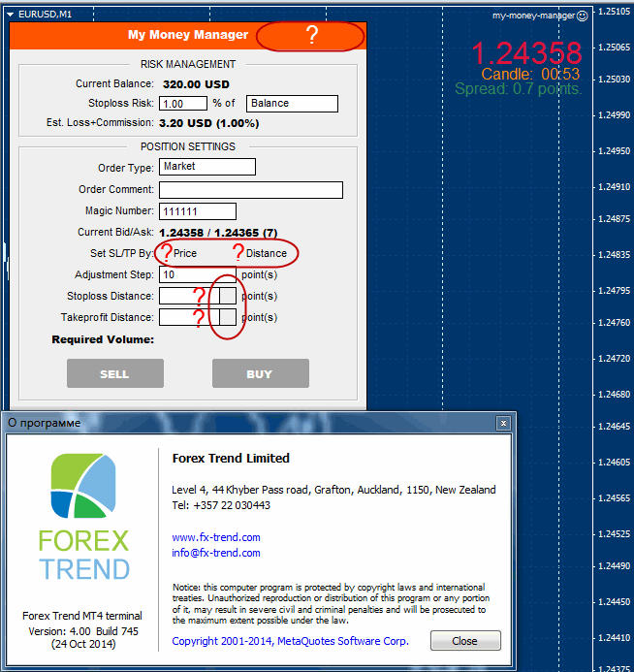Edit the Stoploss Risk value 1.00
This screenshot has height=672, width=634.
coord(183,104)
